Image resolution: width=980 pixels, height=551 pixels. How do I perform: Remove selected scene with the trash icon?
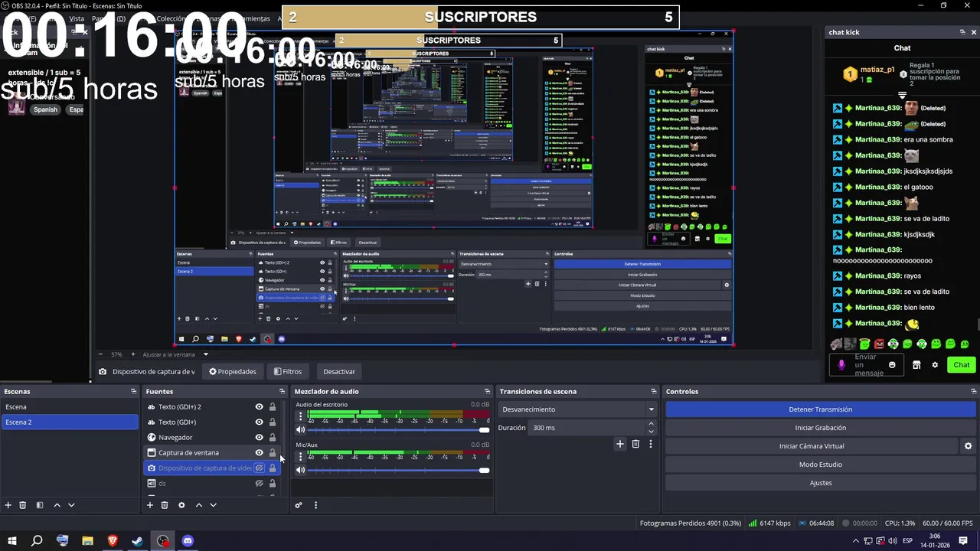22,505
